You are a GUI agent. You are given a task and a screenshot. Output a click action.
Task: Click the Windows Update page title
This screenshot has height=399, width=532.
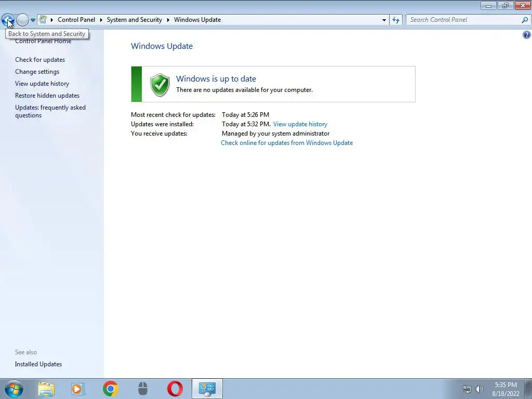coord(162,46)
